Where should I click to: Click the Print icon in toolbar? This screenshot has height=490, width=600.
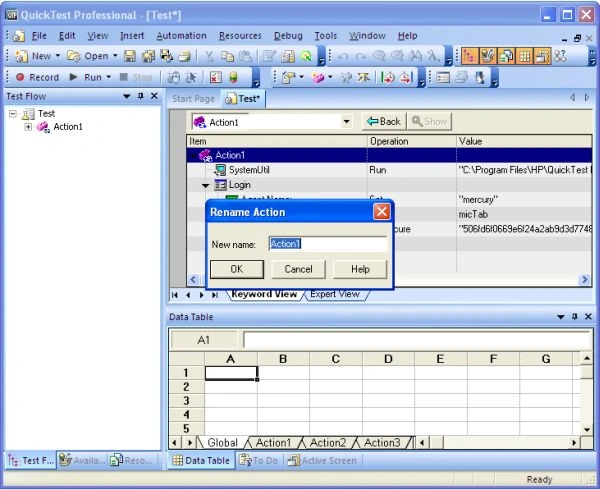pyautogui.click(x=184, y=56)
